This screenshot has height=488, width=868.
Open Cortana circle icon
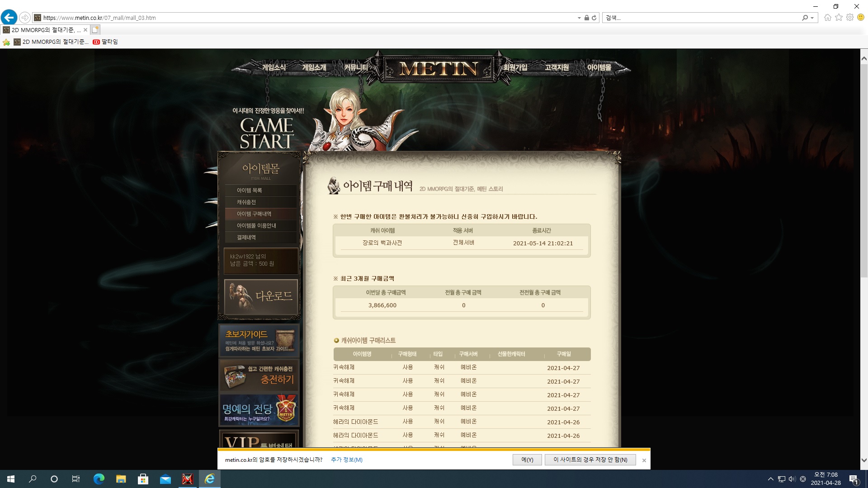tap(54, 479)
